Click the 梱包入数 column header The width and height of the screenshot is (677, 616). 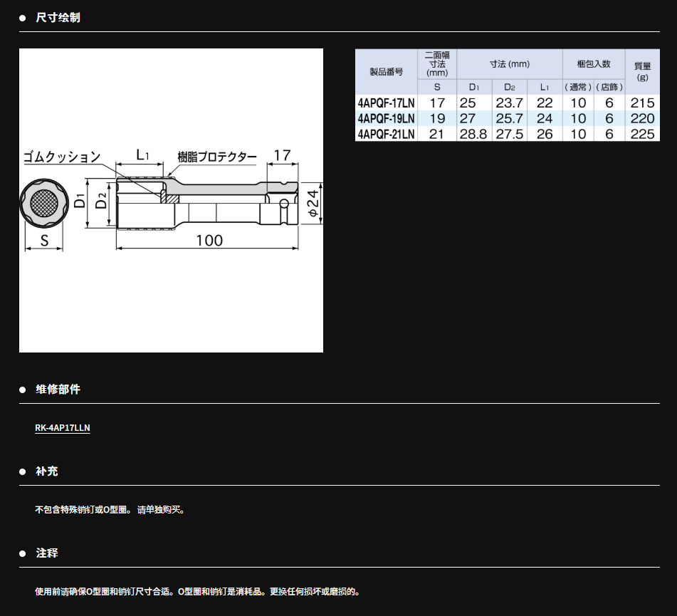coord(593,64)
